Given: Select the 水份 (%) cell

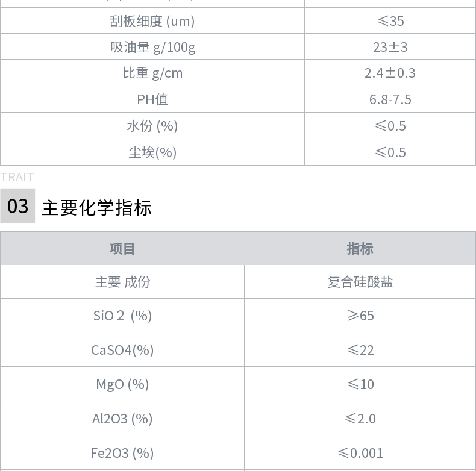Looking at the screenshot, I should (152, 126).
